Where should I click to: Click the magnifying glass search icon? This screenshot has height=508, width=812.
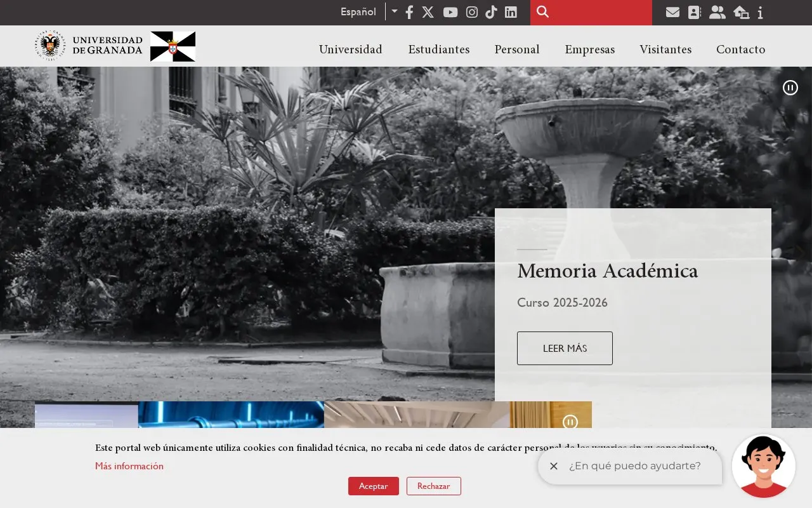click(542, 11)
